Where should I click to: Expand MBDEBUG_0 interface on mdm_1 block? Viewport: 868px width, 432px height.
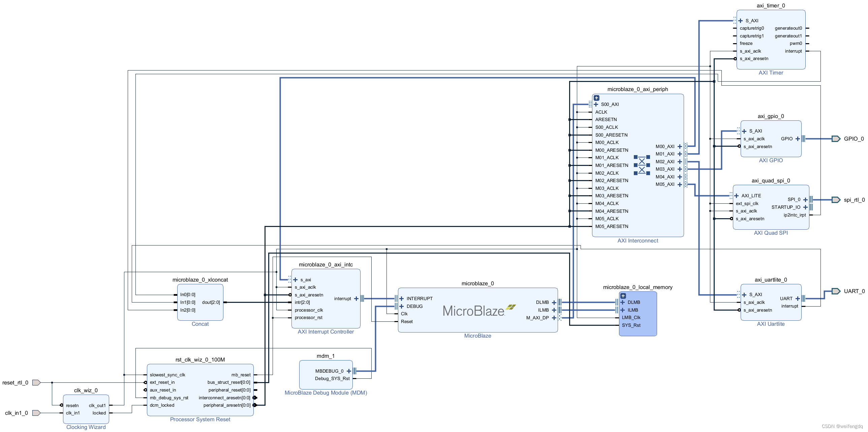pyautogui.click(x=349, y=371)
